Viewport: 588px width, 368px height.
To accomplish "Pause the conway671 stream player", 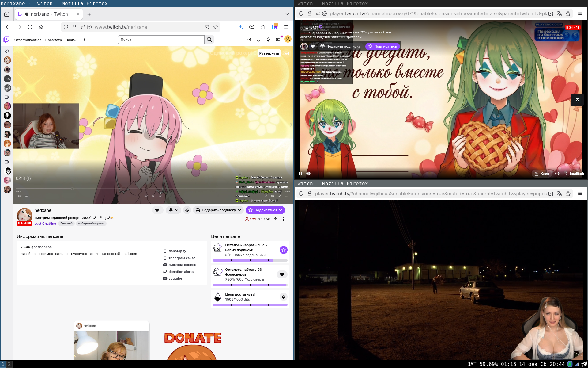I will pos(300,174).
